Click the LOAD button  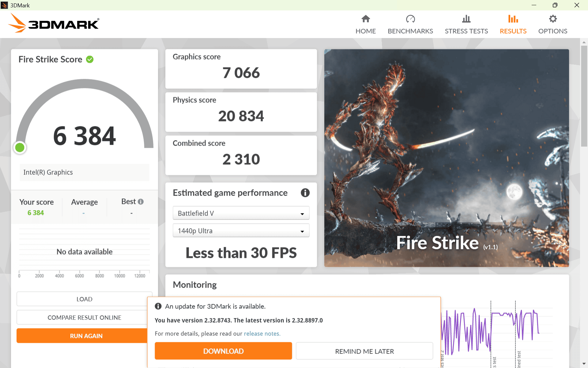point(84,299)
